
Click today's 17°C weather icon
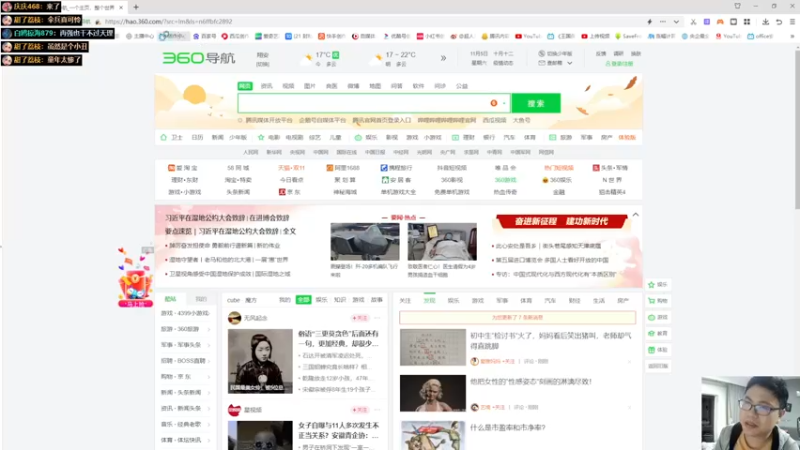308,58
